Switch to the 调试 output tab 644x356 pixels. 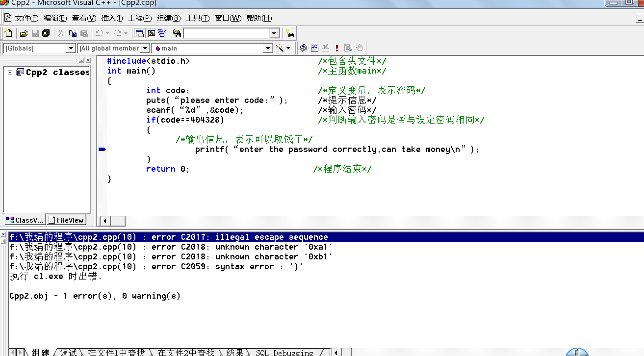point(68,352)
